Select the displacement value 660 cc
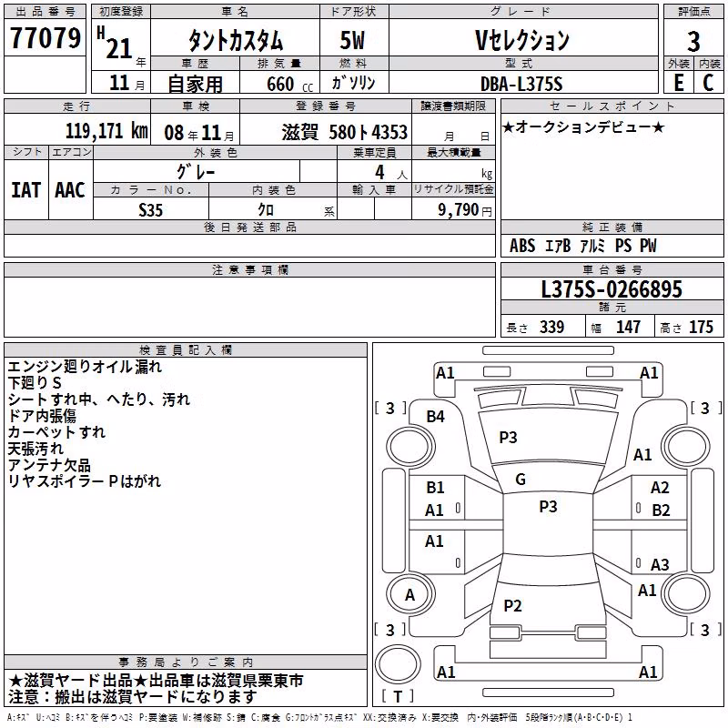The height and width of the screenshot is (728, 728). [289, 84]
